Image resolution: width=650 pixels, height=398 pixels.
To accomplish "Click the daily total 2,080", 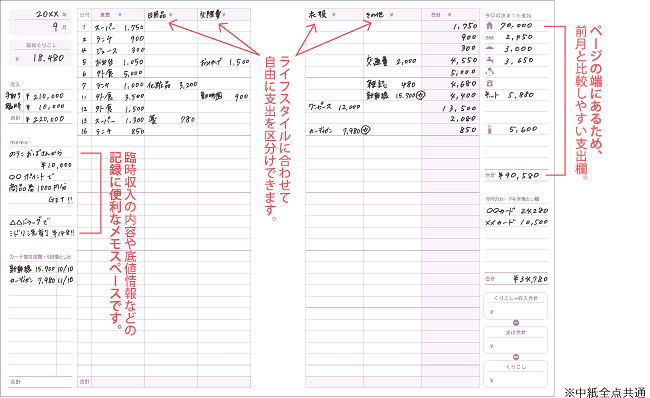I will [464, 119].
